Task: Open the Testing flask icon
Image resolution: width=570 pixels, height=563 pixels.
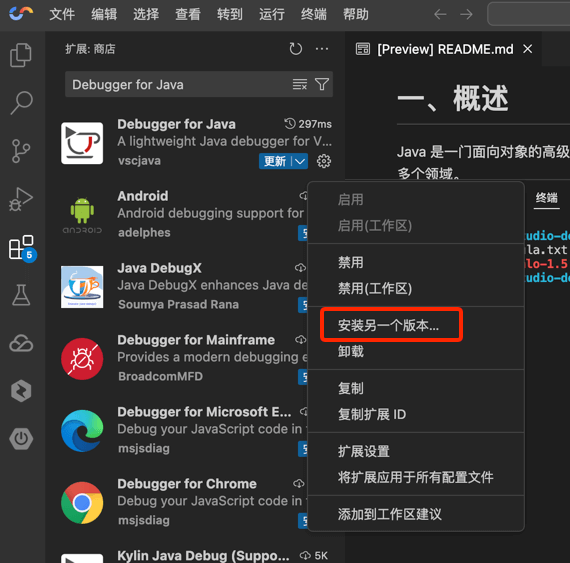Action: [21, 295]
